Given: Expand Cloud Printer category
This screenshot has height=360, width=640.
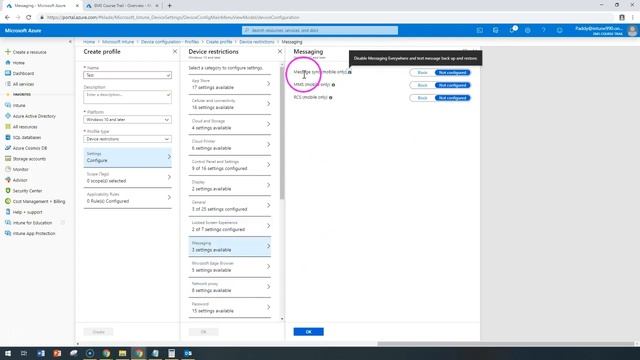Looking at the screenshot, I should pos(230,145).
